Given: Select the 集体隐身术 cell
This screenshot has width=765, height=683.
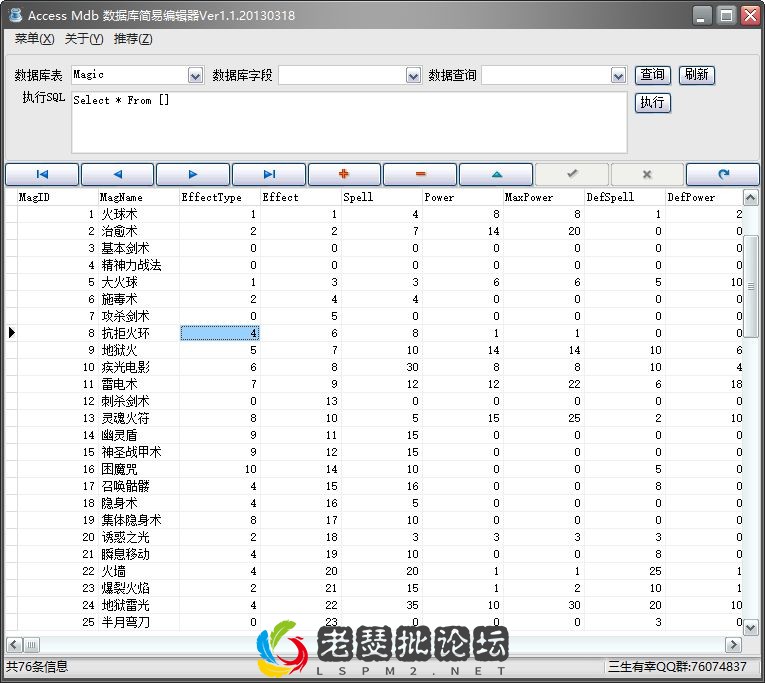Looking at the screenshot, I should (x=139, y=520).
